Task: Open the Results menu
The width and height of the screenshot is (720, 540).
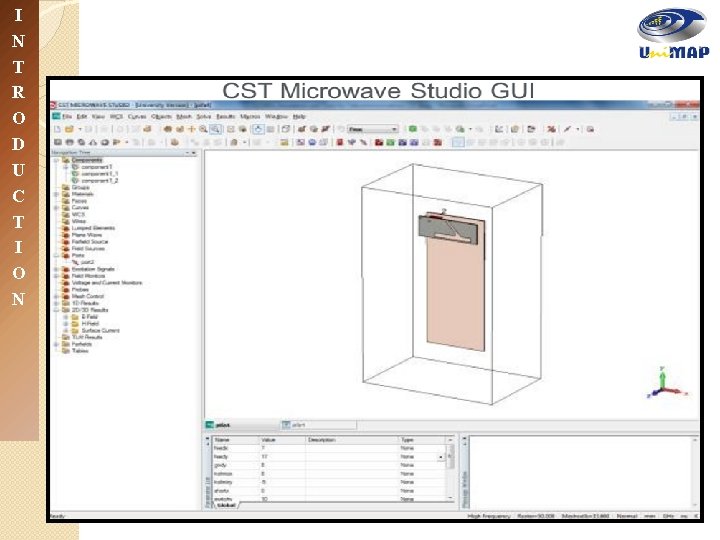Action: pos(225,117)
